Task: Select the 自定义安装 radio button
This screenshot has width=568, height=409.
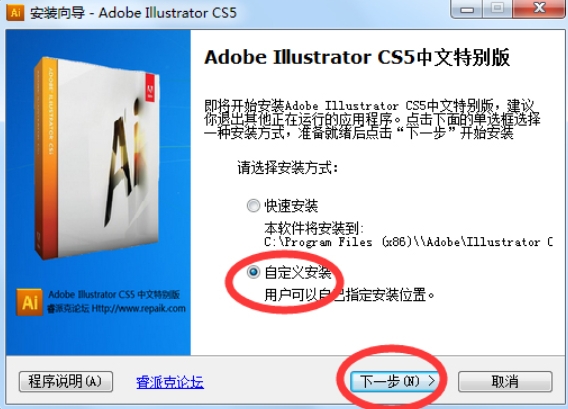Action: tap(253, 272)
